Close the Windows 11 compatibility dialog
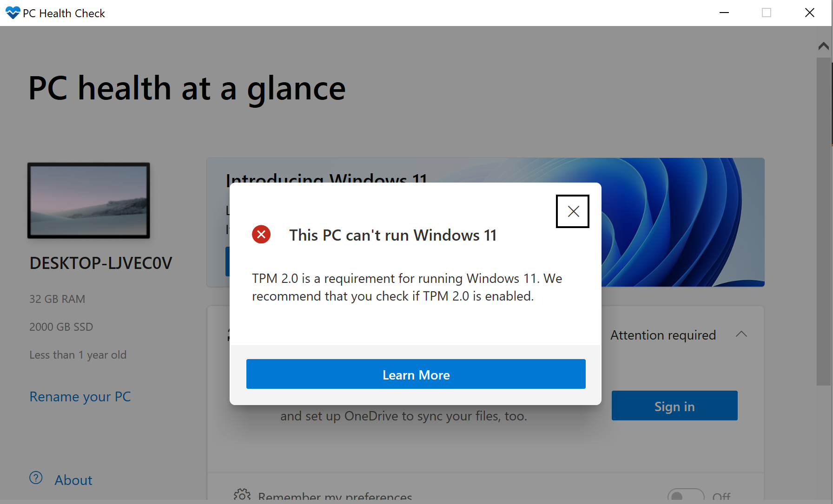This screenshot has height=504, width=833. [573, 211]
